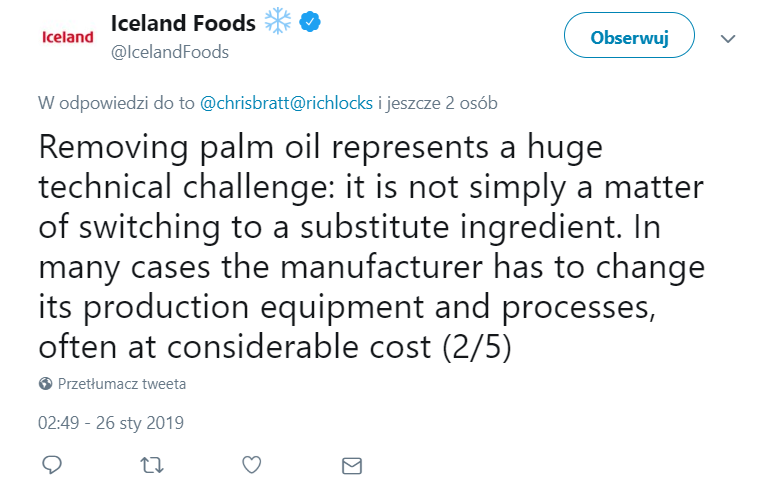
Task: Open the tweet timestamp 02:49 - 26 sty 2019
Action: [111, 423]
